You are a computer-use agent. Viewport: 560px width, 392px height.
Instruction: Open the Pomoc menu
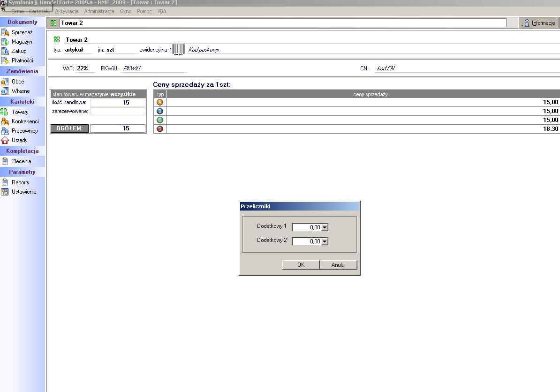[144, 11]
